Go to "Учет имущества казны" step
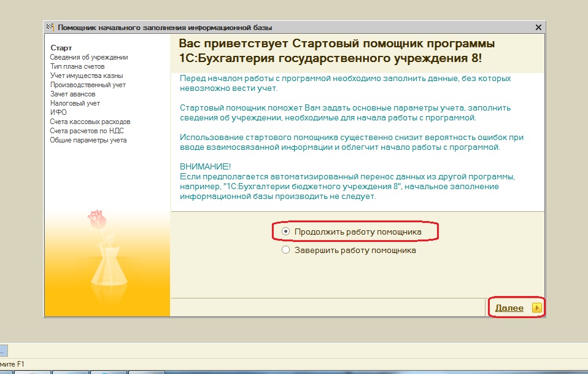 87,76
